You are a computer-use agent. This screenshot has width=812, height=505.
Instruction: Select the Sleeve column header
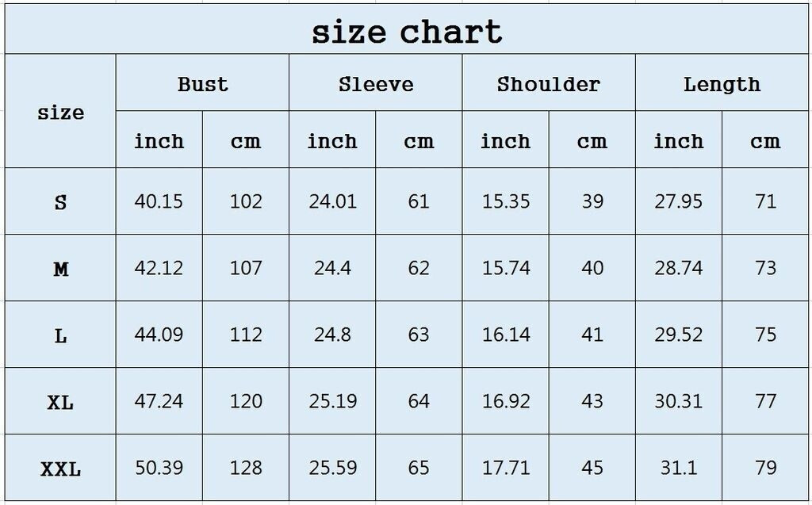[375, 84]
